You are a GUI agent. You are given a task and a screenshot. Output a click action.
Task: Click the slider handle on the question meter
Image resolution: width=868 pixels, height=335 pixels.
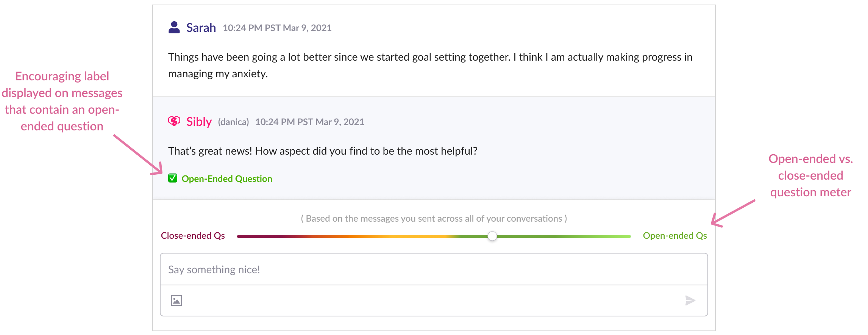click(x=492, y=236)
